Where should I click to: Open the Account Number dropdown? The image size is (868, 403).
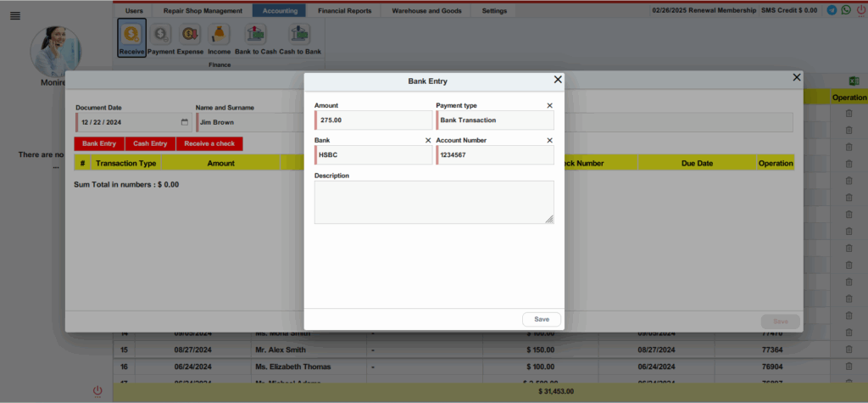[495, 154]
